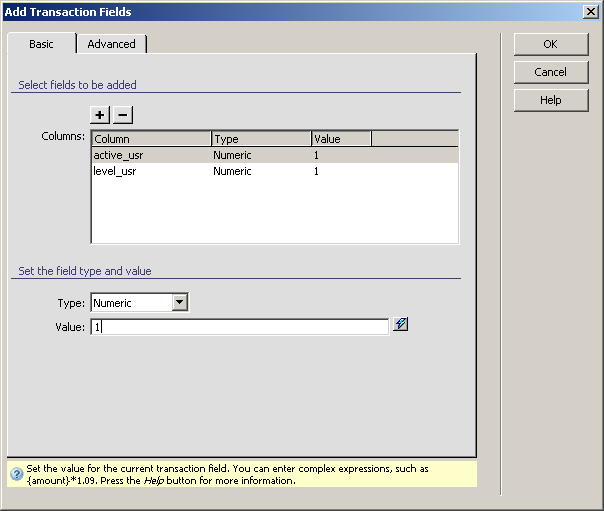Click the minus icon to remove column
This screenshot has height=511, width=604.
point(122,115)
